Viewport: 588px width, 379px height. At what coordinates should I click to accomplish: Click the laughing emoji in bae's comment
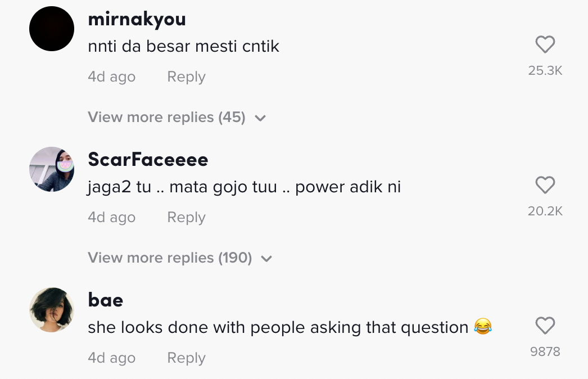coord(483,327)
